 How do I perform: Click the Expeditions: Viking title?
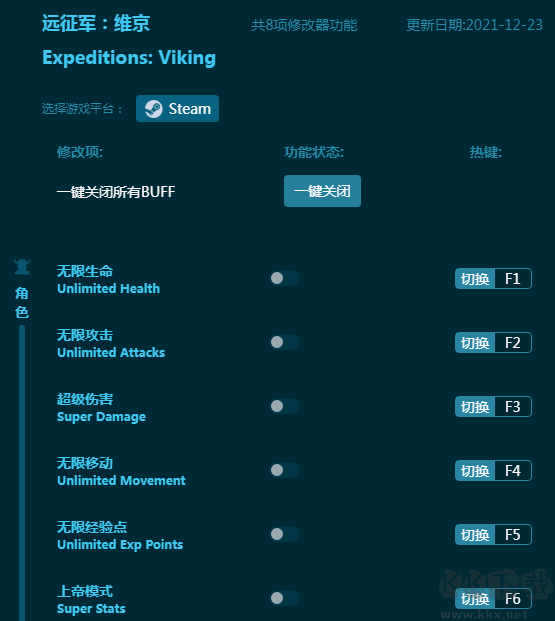tap(129, 58)
